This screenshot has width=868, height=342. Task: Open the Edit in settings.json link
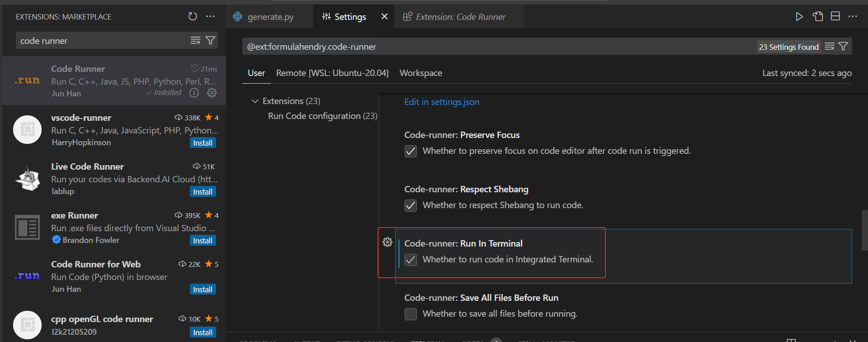click(x=442, y=102)
